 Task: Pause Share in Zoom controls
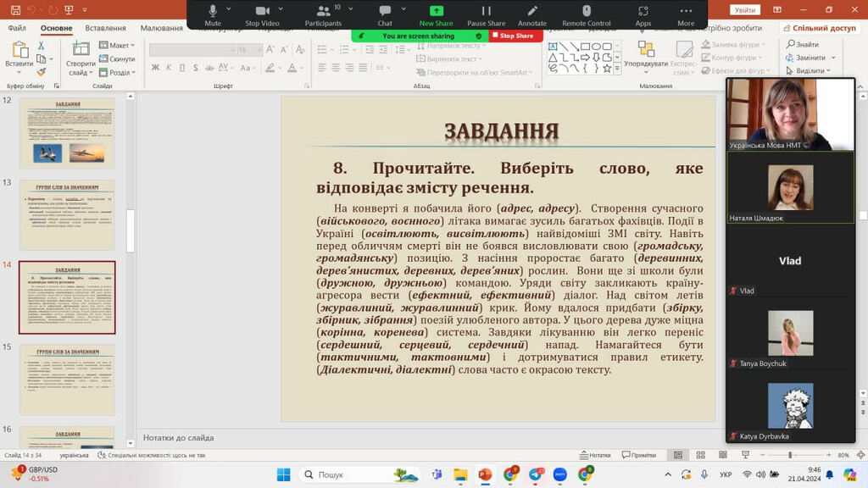pos(486,11)
